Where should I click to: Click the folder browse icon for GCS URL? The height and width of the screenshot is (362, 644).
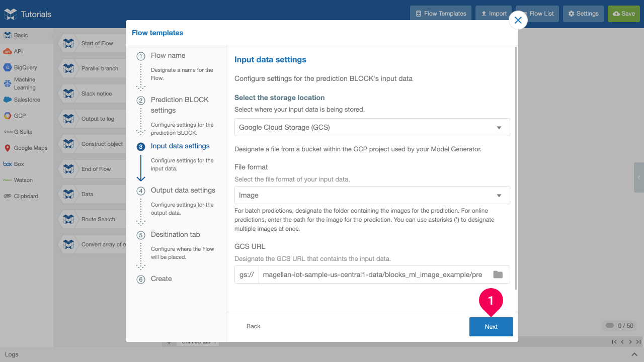(x=498, y=275)
